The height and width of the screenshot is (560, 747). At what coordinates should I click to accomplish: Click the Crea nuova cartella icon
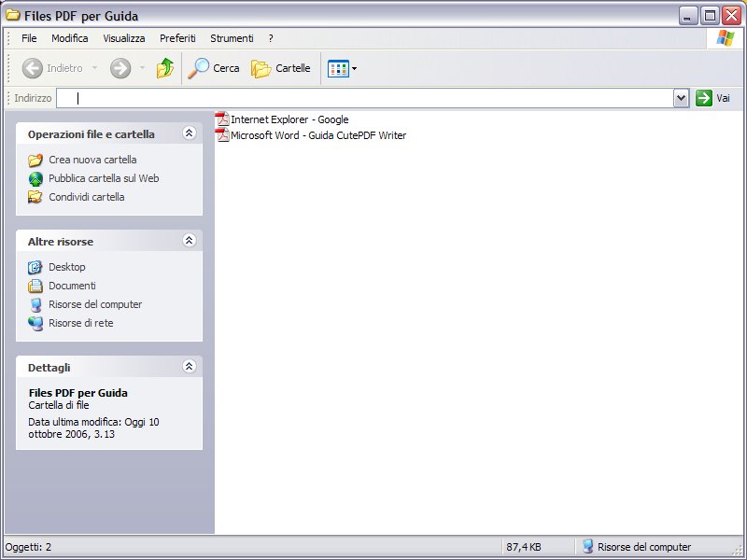point(35,160)
